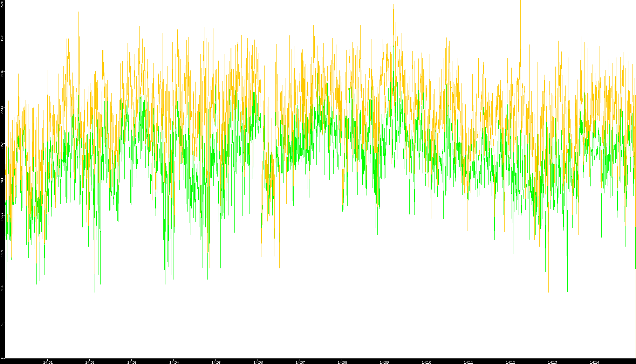
Task: Click the 392 y-axis label
Action: coord(2,324)
